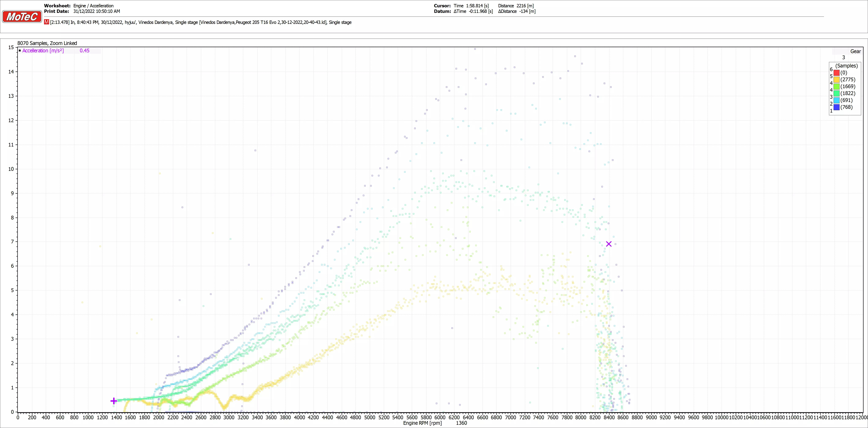Click the Accelleration [m/s²] channel label

(x=43, y=51)
